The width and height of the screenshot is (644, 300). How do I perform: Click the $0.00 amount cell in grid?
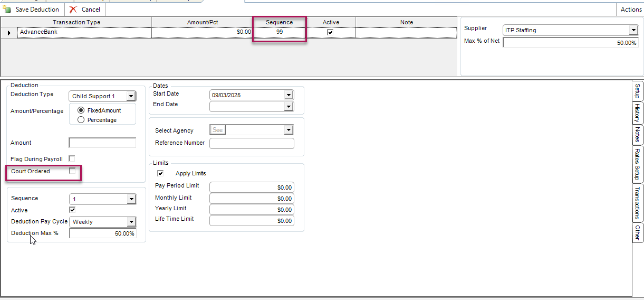click(x=203, y=33)
